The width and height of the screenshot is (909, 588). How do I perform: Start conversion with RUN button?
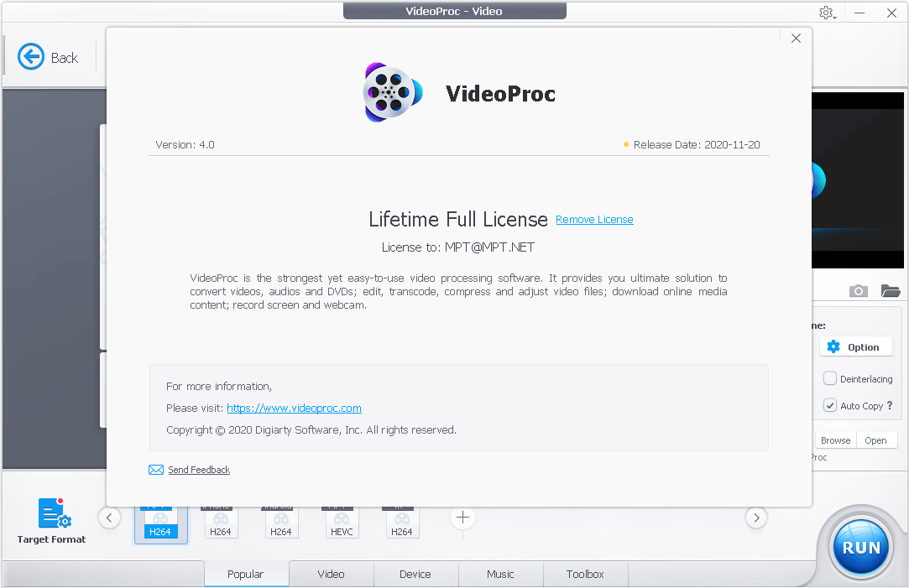pyautogui.click(x=861, y=547)
